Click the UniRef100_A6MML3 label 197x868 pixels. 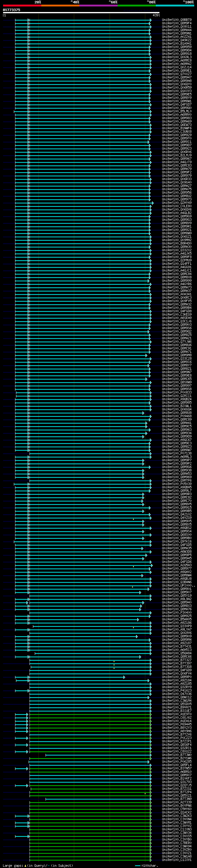177,457
